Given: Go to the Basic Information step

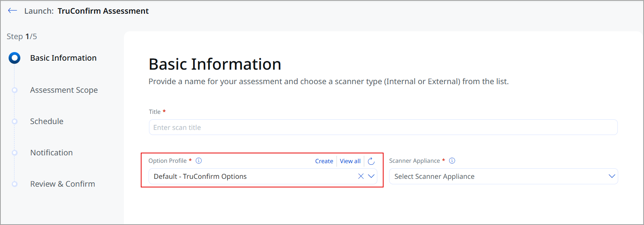Looking at the screenshot, I should [x=63, y=58].
